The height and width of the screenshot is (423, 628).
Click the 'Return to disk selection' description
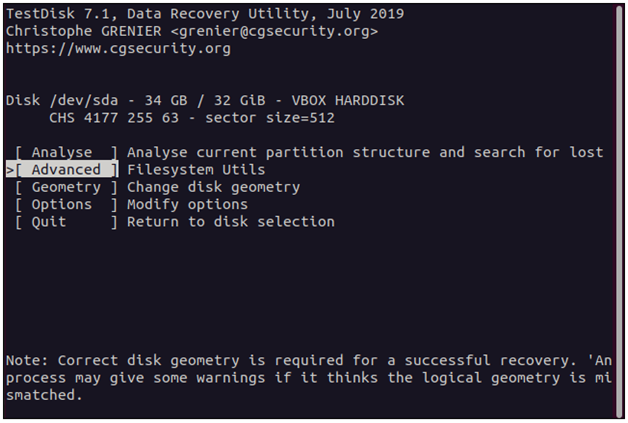(231, 222)
